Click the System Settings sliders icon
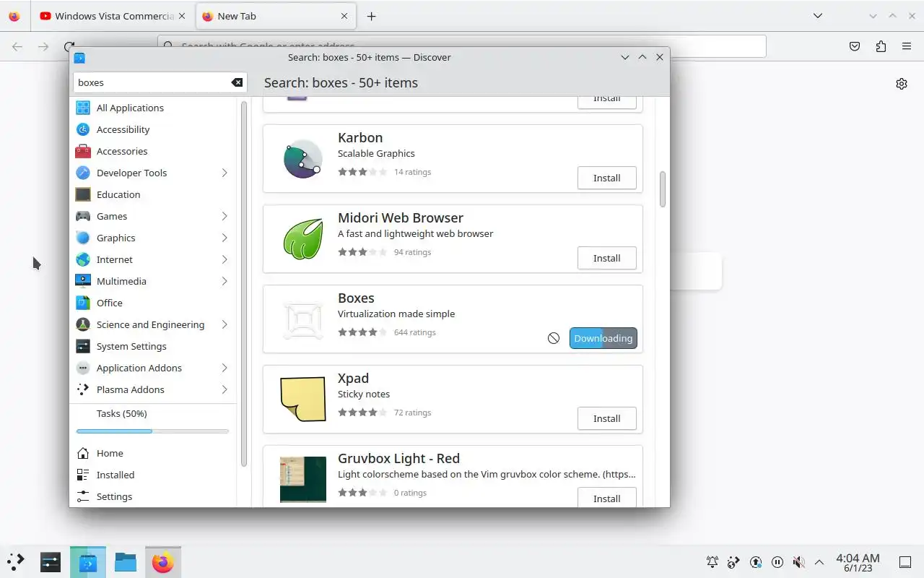Screen dimensions: 924x578 point(83,346)
